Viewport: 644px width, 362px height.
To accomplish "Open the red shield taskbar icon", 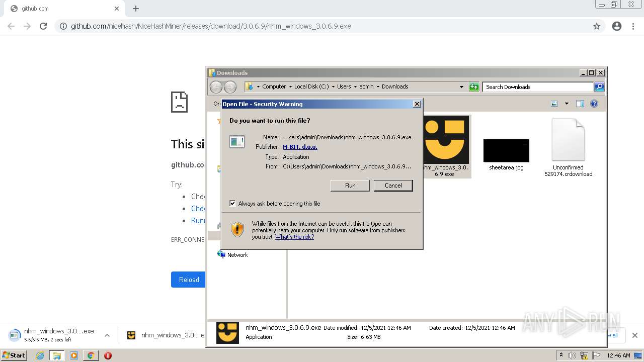I will [x=108, y=355].
